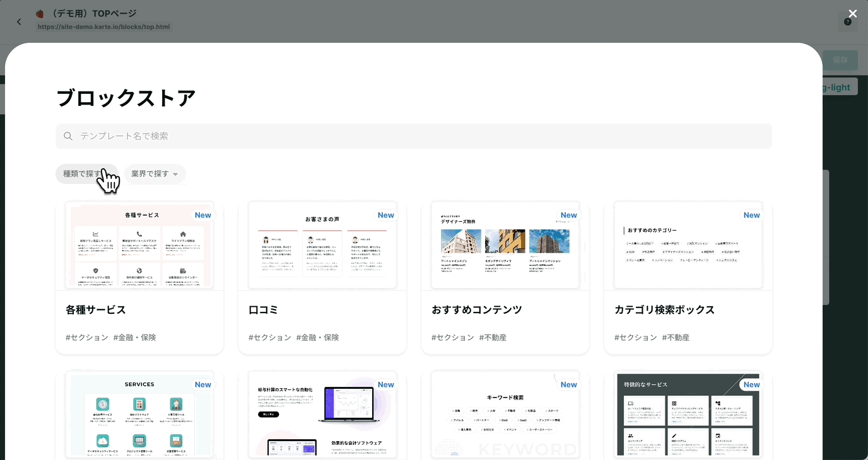Select the 口コミ block thumbnail
868x460 pixels.
click(x=322, y=246)
